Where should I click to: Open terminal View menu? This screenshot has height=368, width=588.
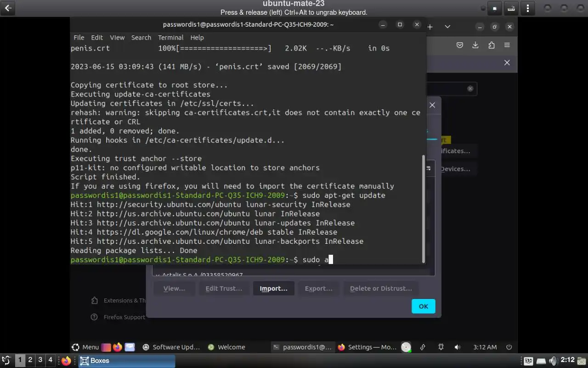point(117,37)
